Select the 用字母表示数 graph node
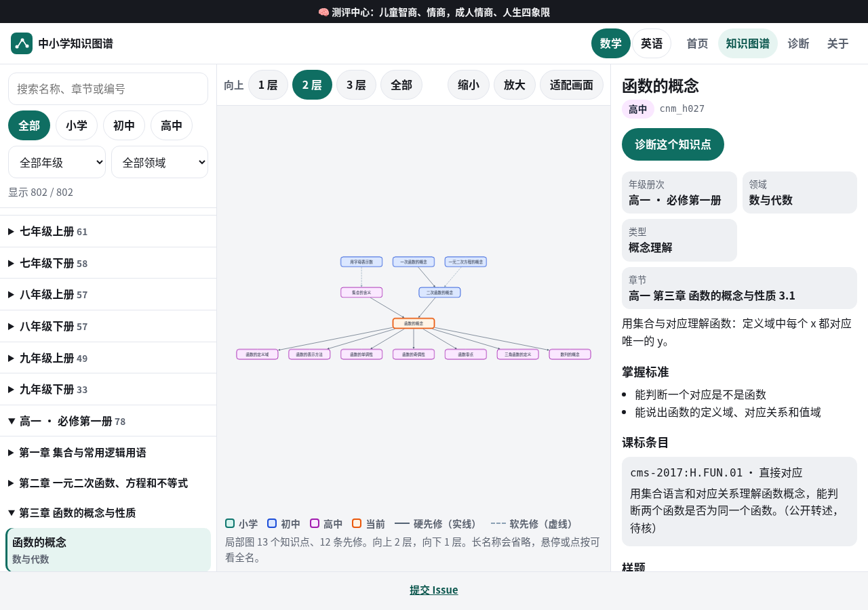The width and height of the screenshot is (868, 610). 361,262
